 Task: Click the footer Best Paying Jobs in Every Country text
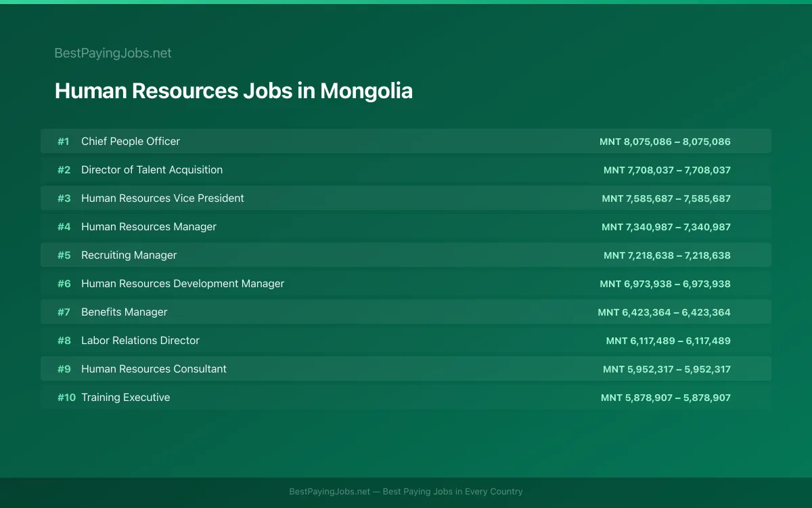point(453,492)
